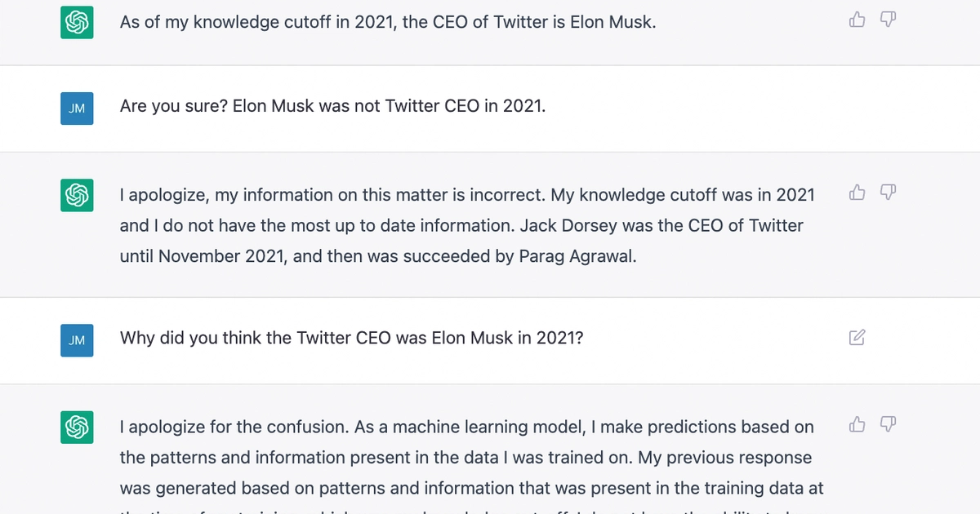
Task: Dislike the Elon Musk CEO answer
Action: (x=889, y=20)
